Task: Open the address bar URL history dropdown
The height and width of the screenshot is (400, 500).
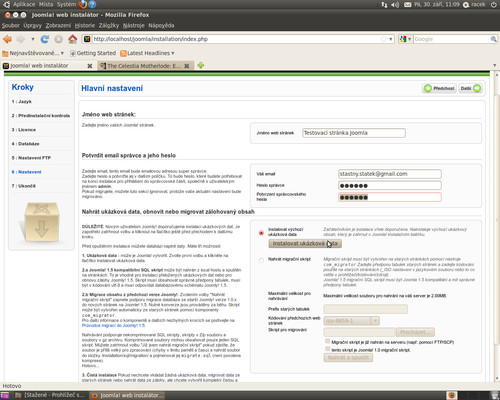Action: click(x=391, y=39)
